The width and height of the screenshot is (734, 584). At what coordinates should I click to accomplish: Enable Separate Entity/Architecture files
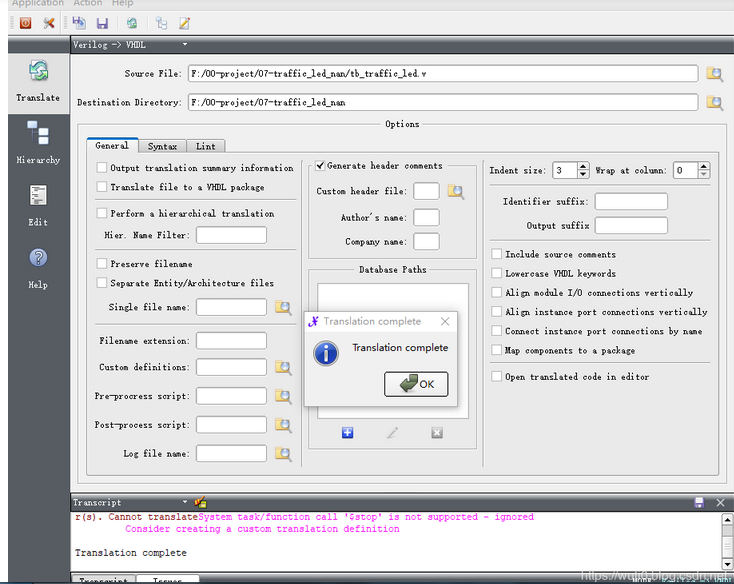[x=102, y=283]
